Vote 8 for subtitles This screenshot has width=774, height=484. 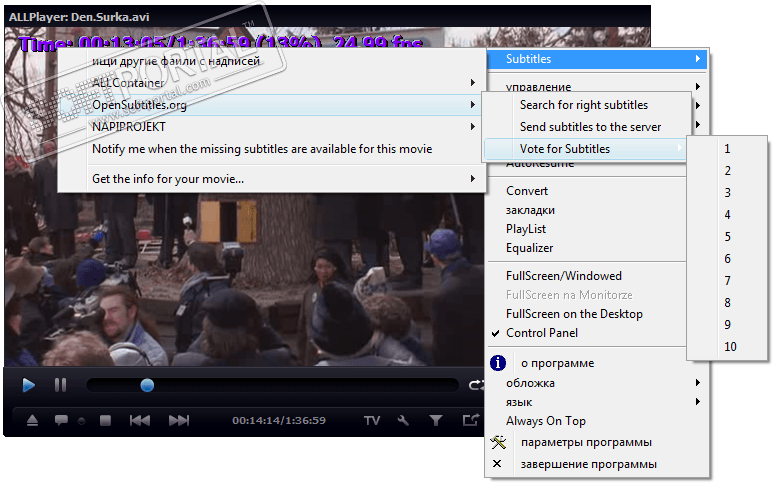(727, 302)
